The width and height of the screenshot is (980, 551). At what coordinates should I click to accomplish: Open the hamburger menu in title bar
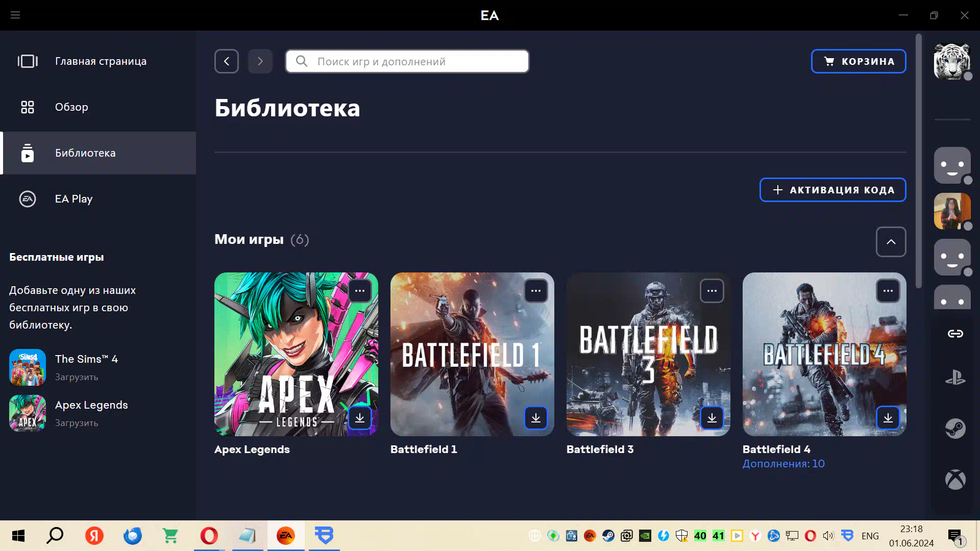tap(15, 15)
